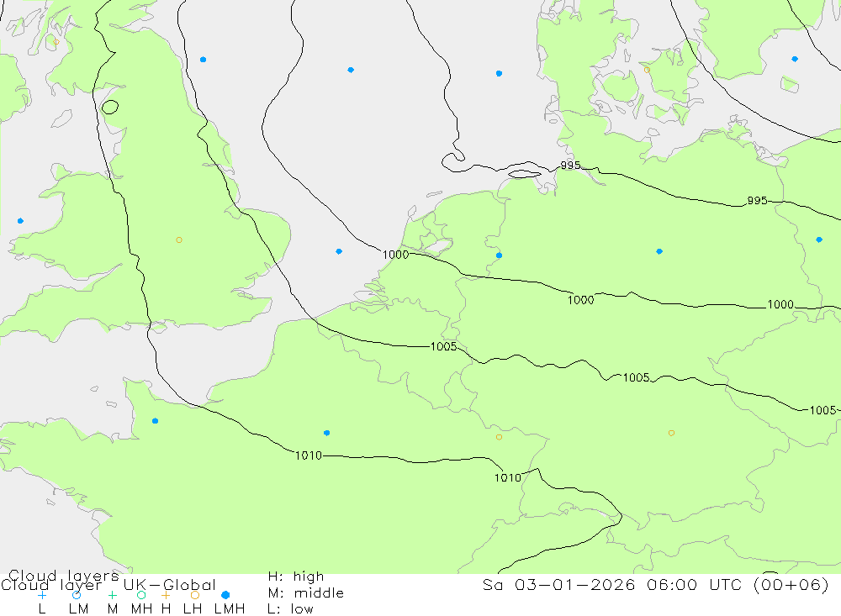Image resolution: width=841 pixels, height=616 pixels.
Task: Select the LMH cloud dot on Normandy's Cotentin peninsula
Action: (x=155, y=421)
